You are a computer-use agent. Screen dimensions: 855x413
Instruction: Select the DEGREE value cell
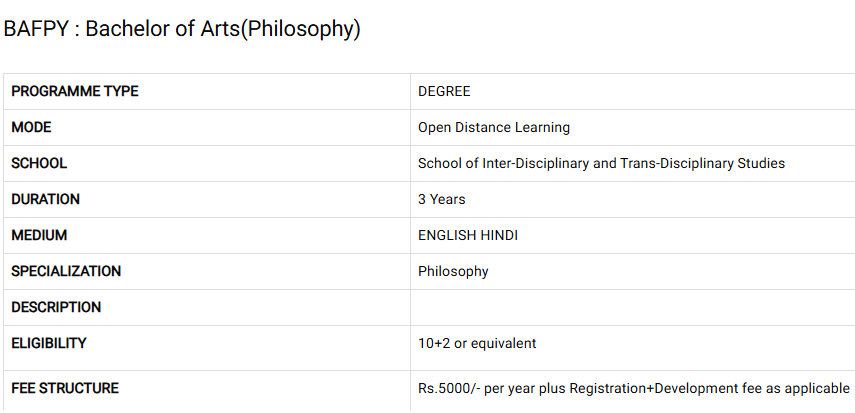[444, 91]
